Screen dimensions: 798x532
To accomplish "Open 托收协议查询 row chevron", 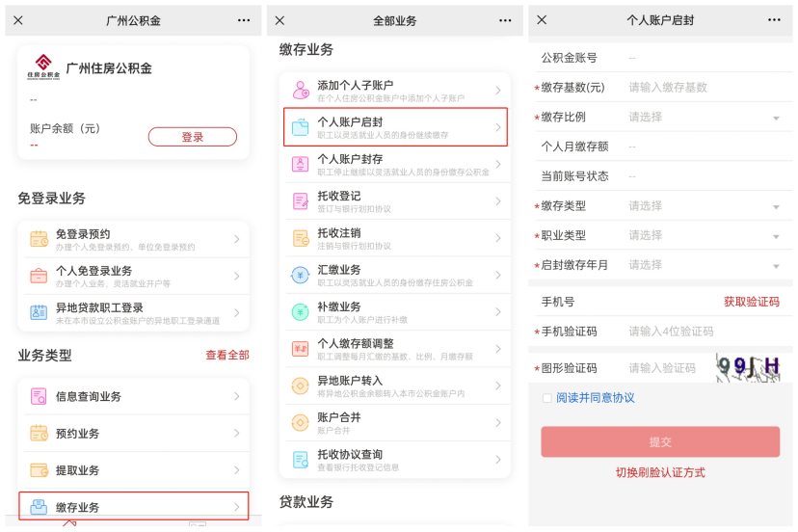I will (498, 459).
